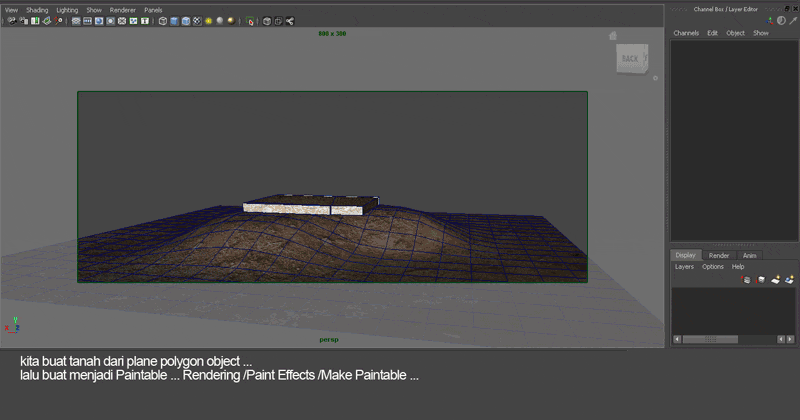This screenshot has width=800, height=420.
Task: Open the Channel Box Edit menu
Action: click(712, 33)
